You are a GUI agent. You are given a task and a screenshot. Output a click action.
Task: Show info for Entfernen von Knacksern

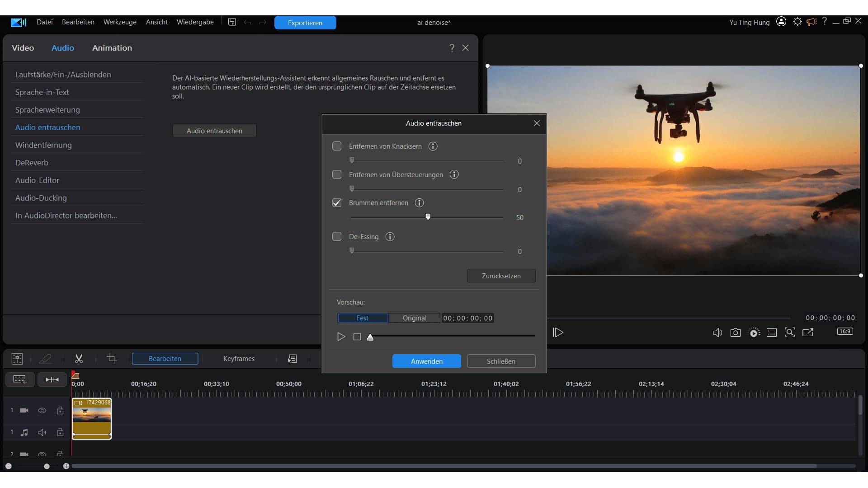433,146
